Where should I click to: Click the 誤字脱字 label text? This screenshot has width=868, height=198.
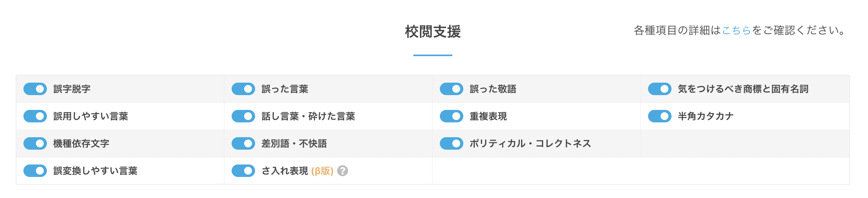[x=72, y=89]
